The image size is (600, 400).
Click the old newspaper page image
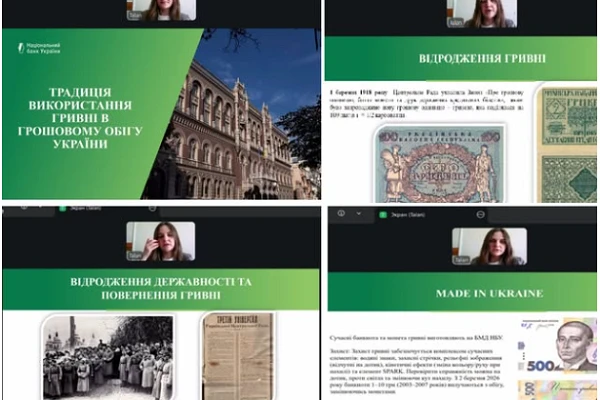(x=237, y=355)
